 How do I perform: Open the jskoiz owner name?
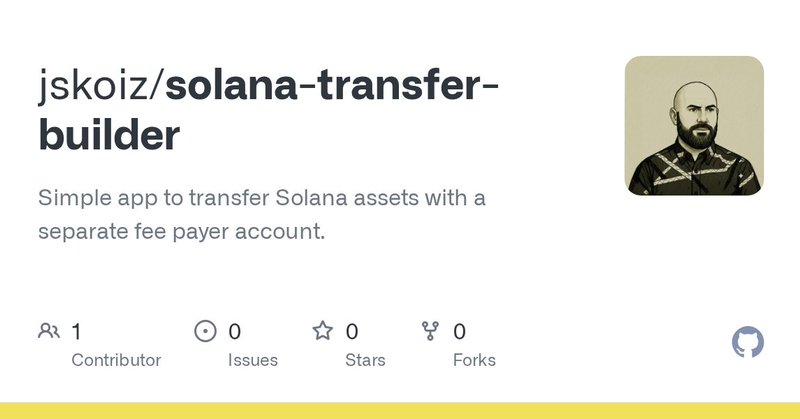pyautogui.click(x=95, y=87)
